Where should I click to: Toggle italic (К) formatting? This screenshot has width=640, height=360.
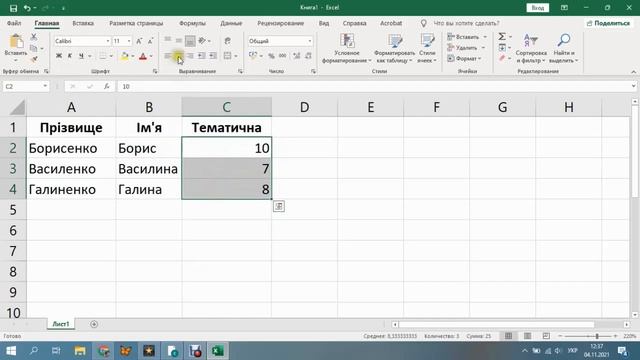[70, 56]
